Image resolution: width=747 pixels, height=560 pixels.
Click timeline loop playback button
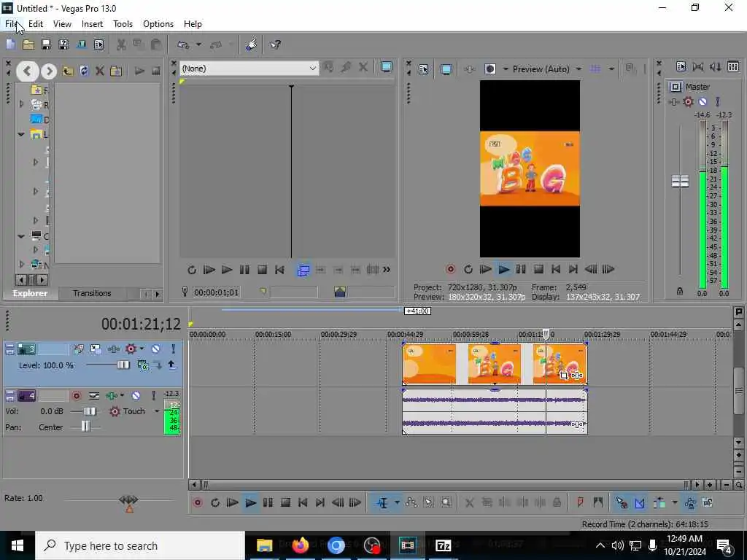pos(215,503)
